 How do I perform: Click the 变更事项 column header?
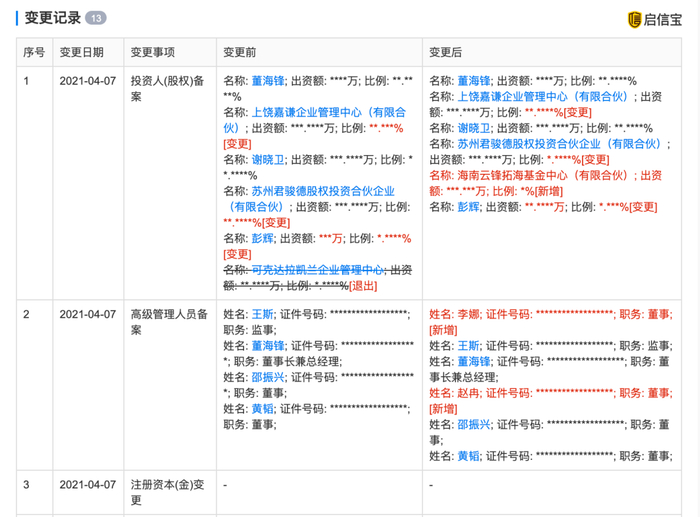(153, 52)
